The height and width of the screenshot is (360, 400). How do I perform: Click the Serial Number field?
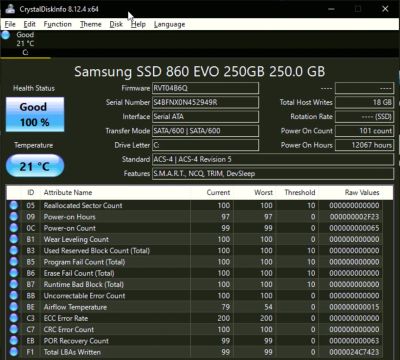coord(205,102)
